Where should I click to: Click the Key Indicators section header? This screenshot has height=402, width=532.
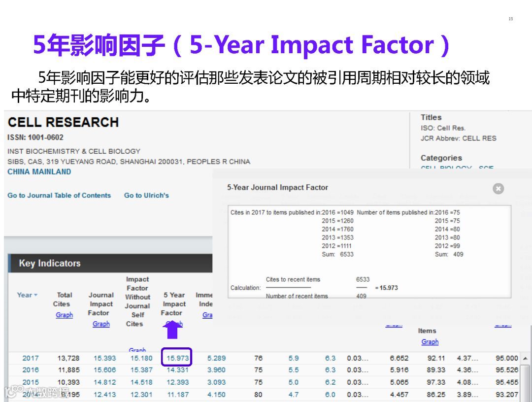tap(110, 263)
